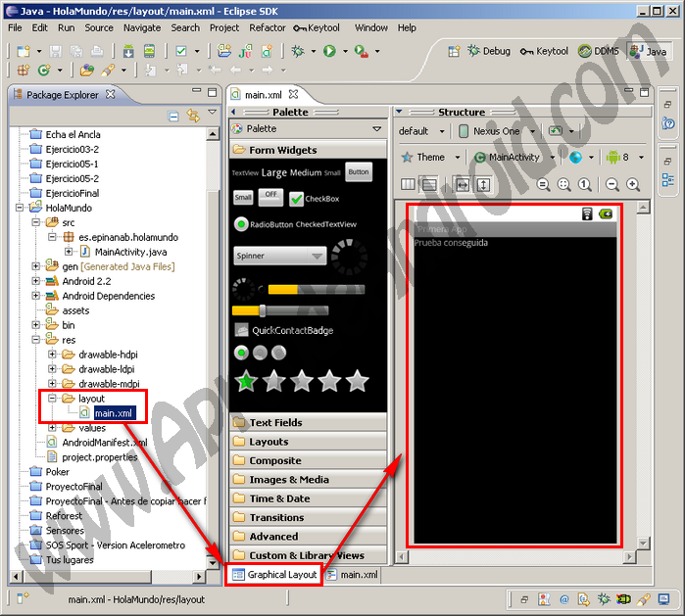The image size is (685, 616).
Task: Select MainActivity.java in Package Explorer
Action: click(x=130, y=252)
